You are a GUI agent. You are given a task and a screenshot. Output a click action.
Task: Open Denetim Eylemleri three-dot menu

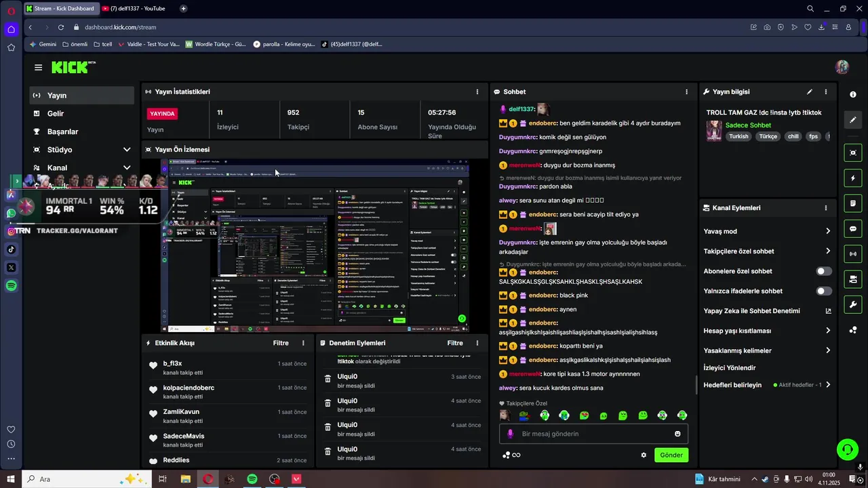[x=477, y=343]
